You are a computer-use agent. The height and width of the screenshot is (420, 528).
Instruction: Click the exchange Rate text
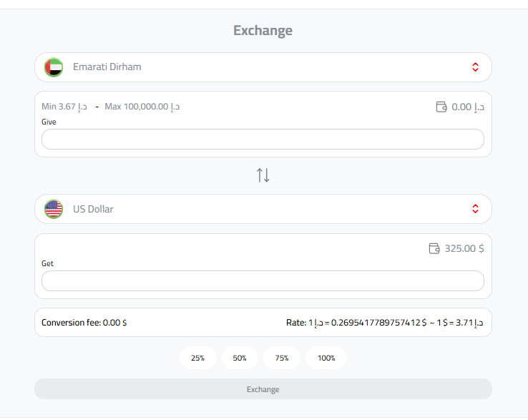(x=385, y=323)
